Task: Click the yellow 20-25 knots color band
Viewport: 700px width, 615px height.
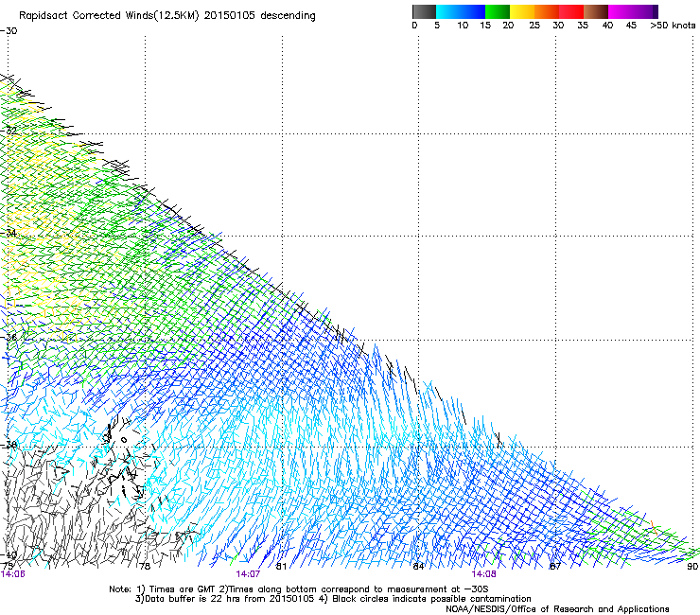Action: [x=522, y=11]
